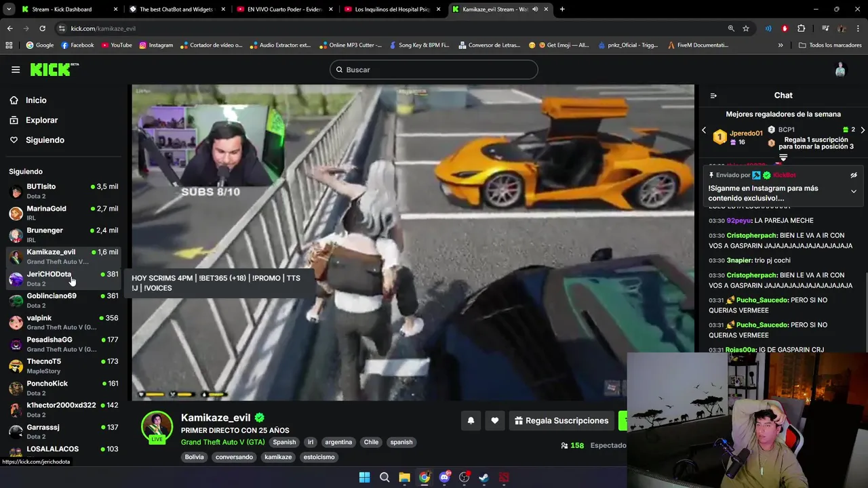This screenshot has height=488, width=868.
Task: Open the Kick hamburger menu
Action: (x=16, y=69)
